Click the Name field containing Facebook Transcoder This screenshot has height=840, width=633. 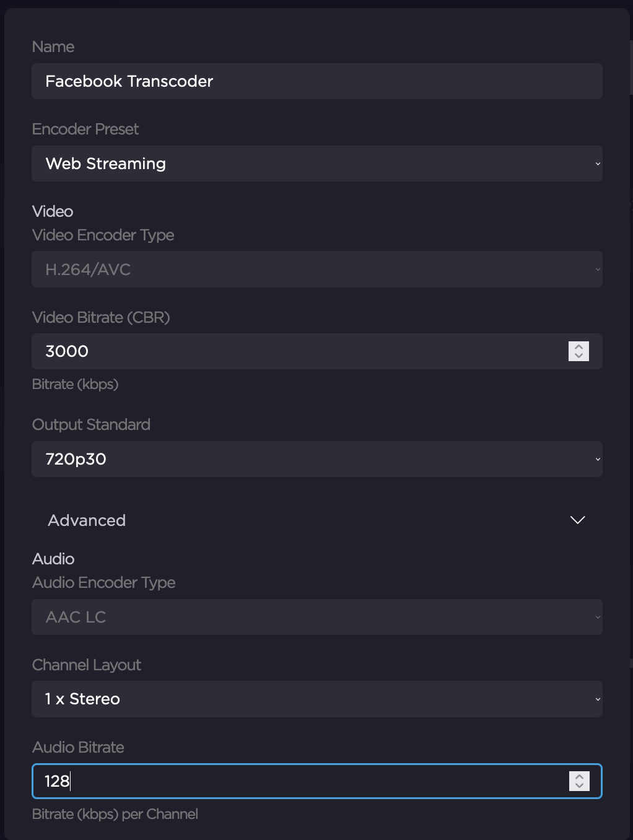pos(316,81)
